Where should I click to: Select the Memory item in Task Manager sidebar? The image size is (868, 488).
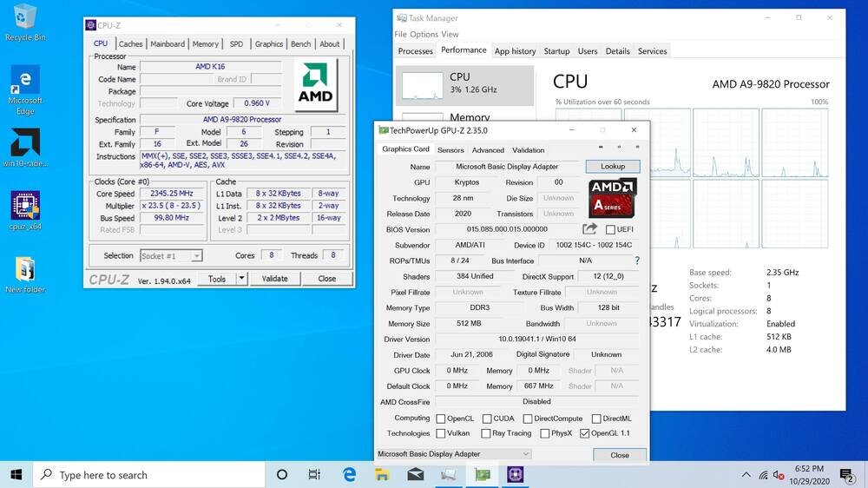tap(464, 116)
